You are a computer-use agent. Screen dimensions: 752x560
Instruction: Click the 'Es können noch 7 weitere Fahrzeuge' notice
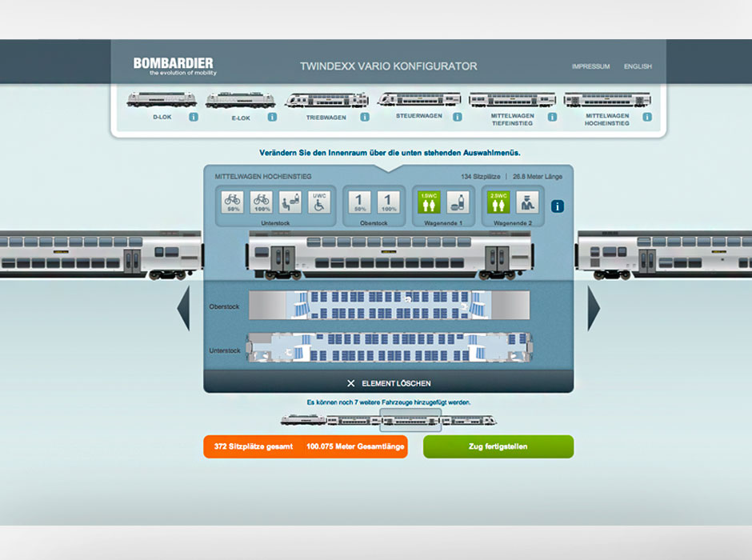coord(389,402)
